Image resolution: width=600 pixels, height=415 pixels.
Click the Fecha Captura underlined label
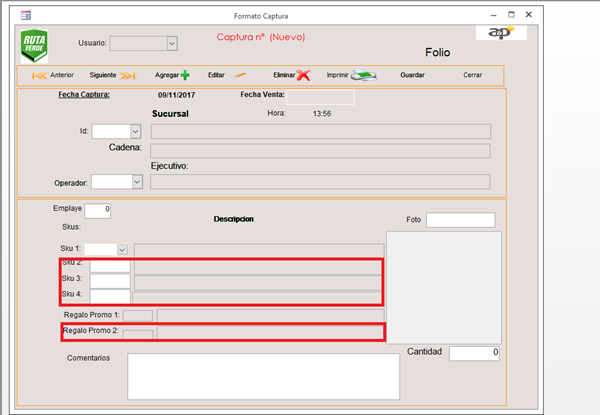(84, 95)
